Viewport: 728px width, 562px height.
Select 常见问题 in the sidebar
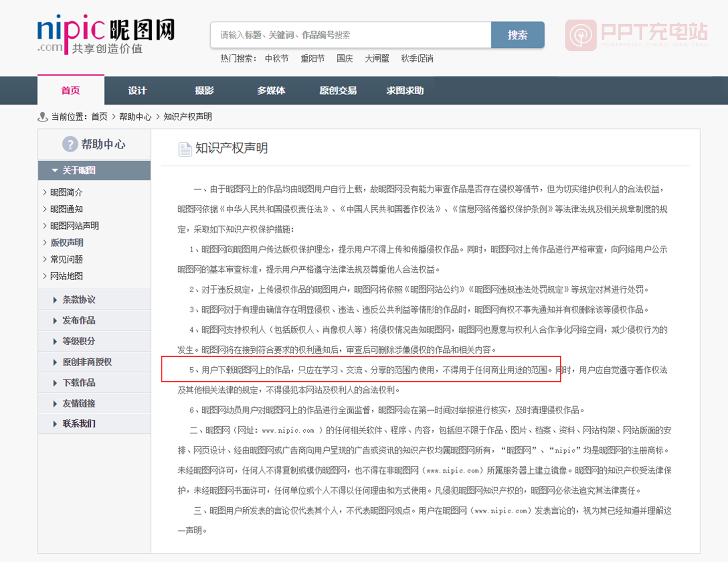pos(66,259)
